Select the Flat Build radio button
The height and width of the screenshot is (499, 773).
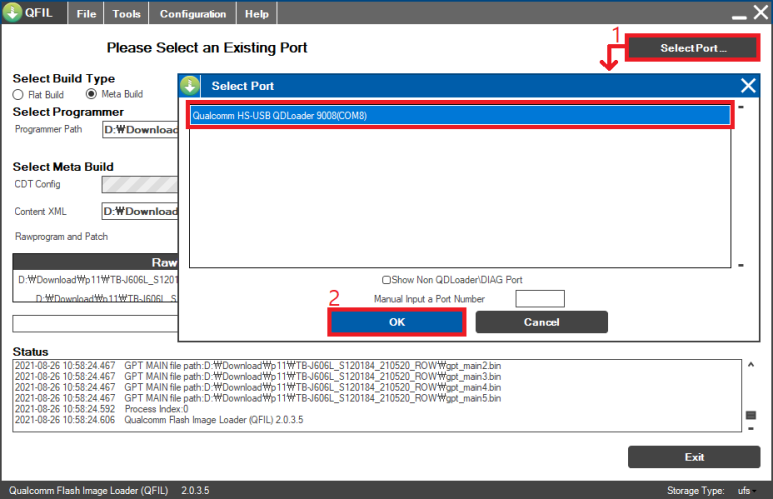(x=18, y=95)
